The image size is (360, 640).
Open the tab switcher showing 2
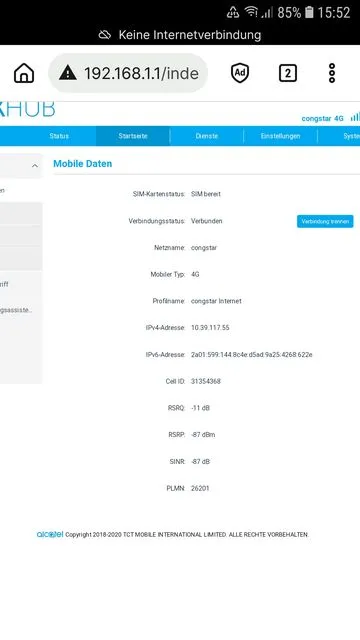[288, 73]
